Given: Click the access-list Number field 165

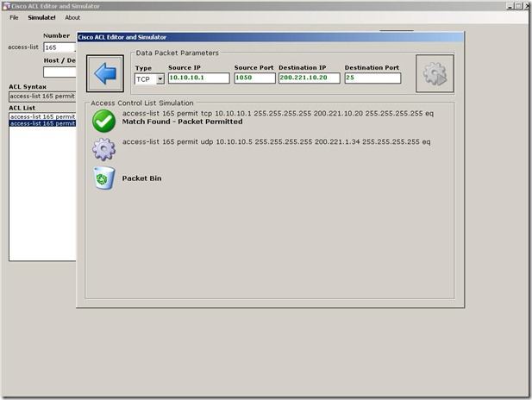Looking at the screenshot, I should 59,47.
